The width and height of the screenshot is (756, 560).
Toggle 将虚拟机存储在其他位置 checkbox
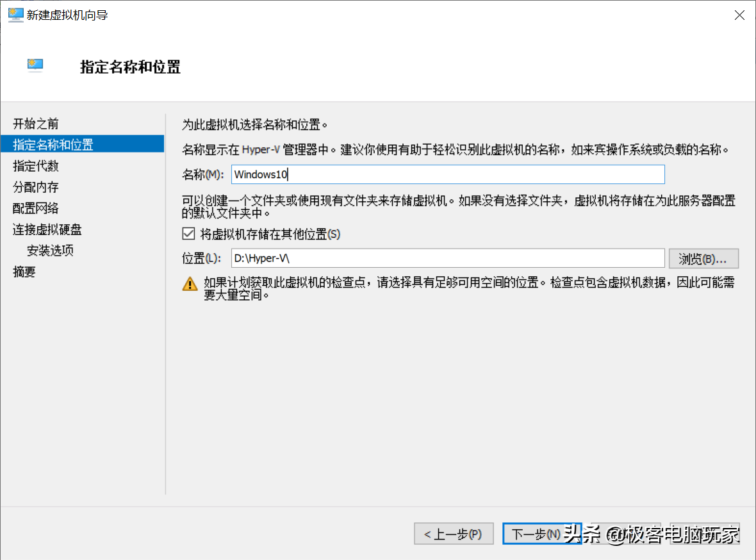pos(188,234)
